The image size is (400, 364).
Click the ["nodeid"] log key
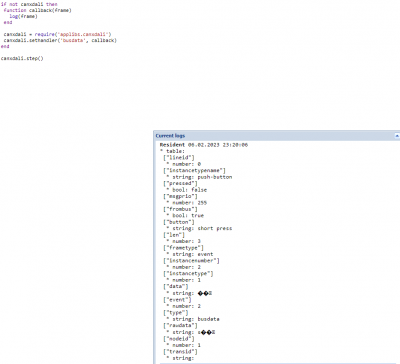click(179, 339)
